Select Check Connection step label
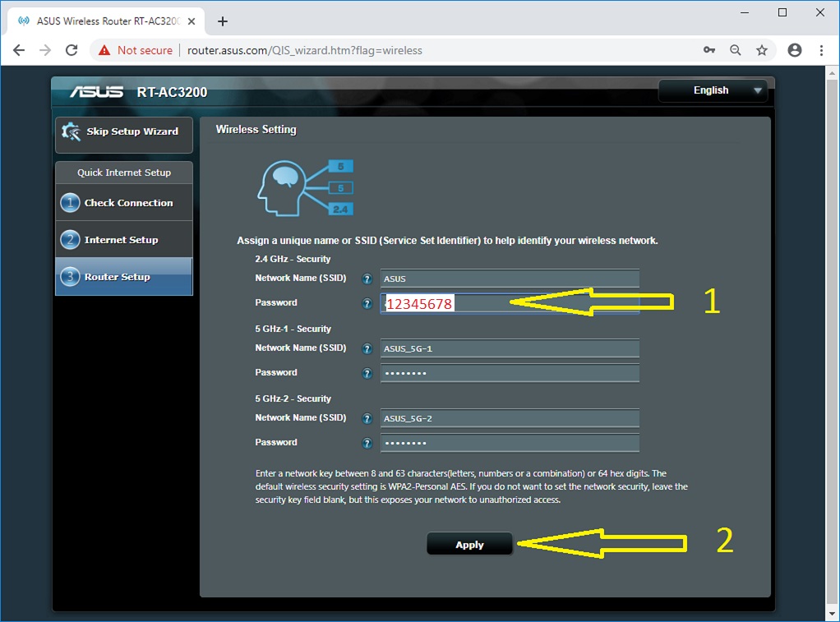The image size is (840, 622). tap(128, 203)
